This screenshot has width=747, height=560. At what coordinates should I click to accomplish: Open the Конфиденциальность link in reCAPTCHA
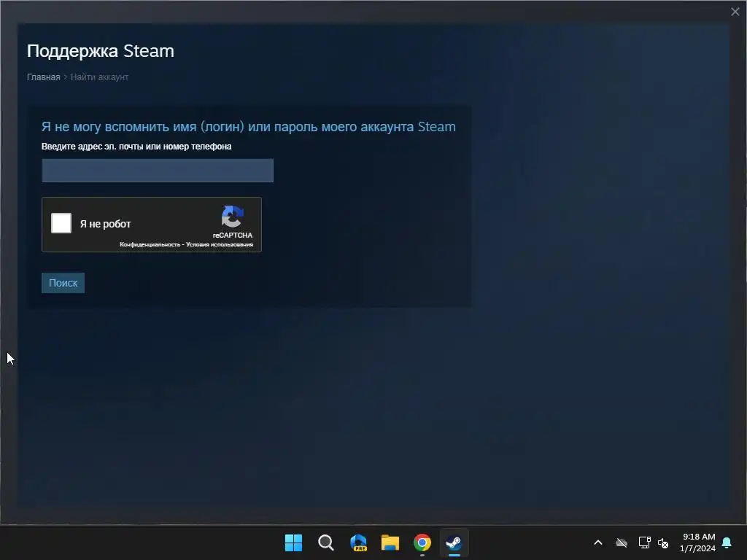pos(150,244)
